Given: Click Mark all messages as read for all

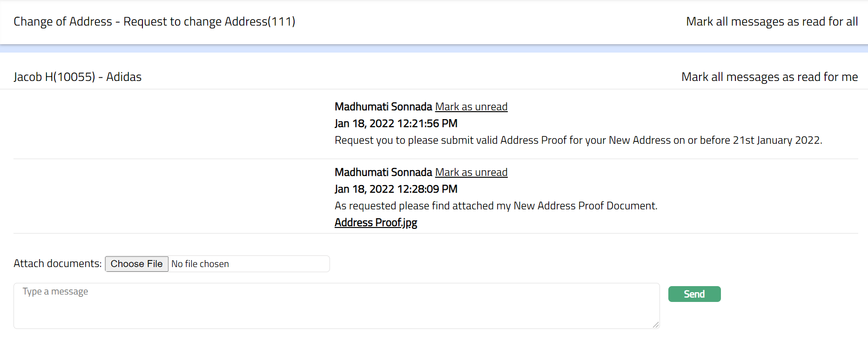Looking at the screenshot, I should pyautogui.click(x=772, y=22).
